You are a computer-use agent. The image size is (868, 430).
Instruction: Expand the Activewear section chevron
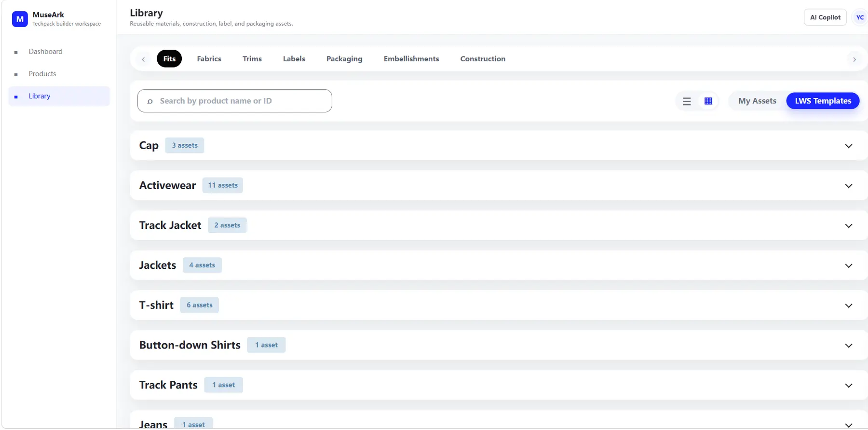point(849,186)
